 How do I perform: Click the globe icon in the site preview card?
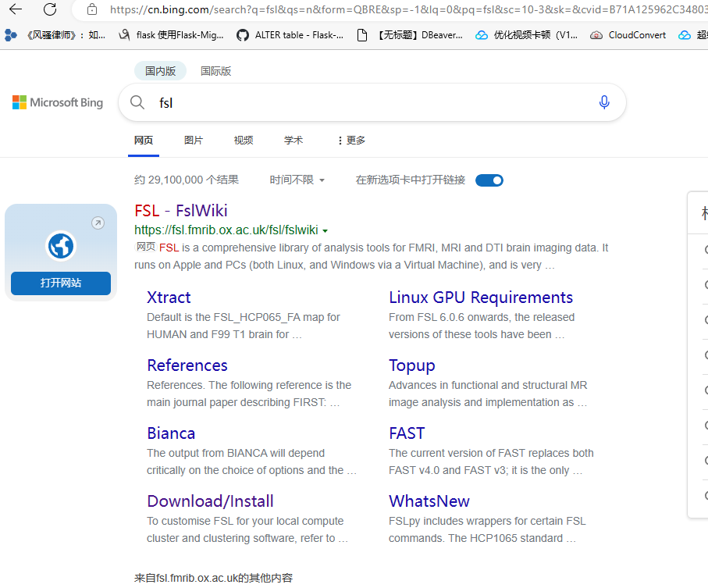click(x=60, y=245)
